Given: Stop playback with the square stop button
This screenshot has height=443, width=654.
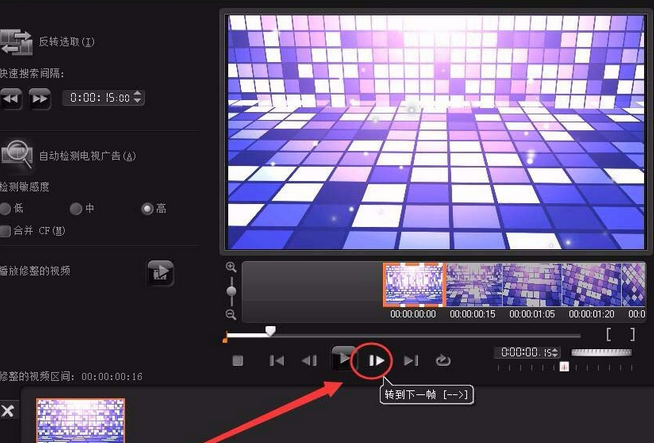Looking at the screenshot, I should [238, 360].
